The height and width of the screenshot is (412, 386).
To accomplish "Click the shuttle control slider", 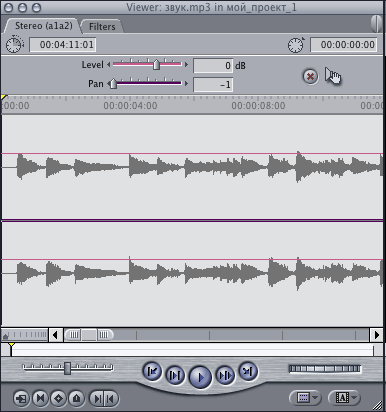I will 68,368.
